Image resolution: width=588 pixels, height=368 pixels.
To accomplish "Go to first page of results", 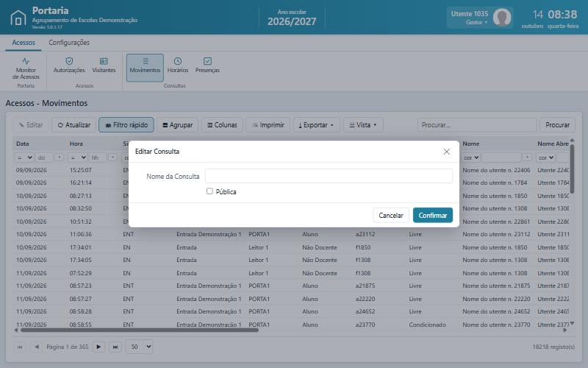I will (x=20, y=347).
